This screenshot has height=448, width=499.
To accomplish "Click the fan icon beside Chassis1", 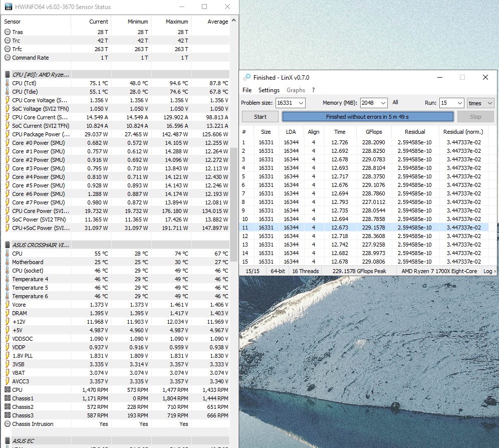I will (x=7, y=398).
